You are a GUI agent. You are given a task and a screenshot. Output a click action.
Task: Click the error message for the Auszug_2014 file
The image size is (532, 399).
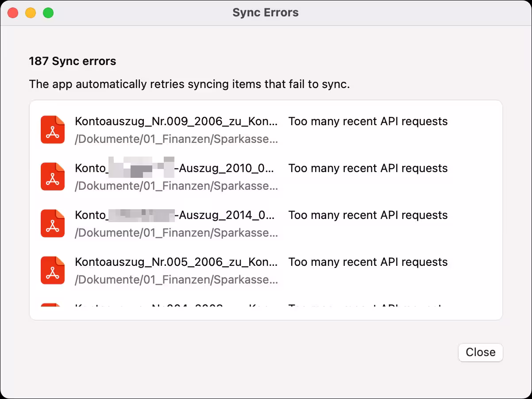(368, 215)
